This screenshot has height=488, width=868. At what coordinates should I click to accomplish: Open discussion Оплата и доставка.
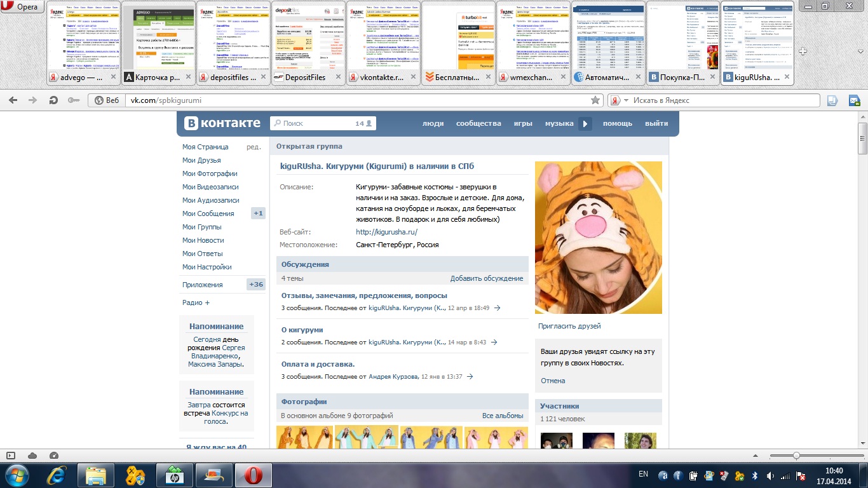(318, 364)
